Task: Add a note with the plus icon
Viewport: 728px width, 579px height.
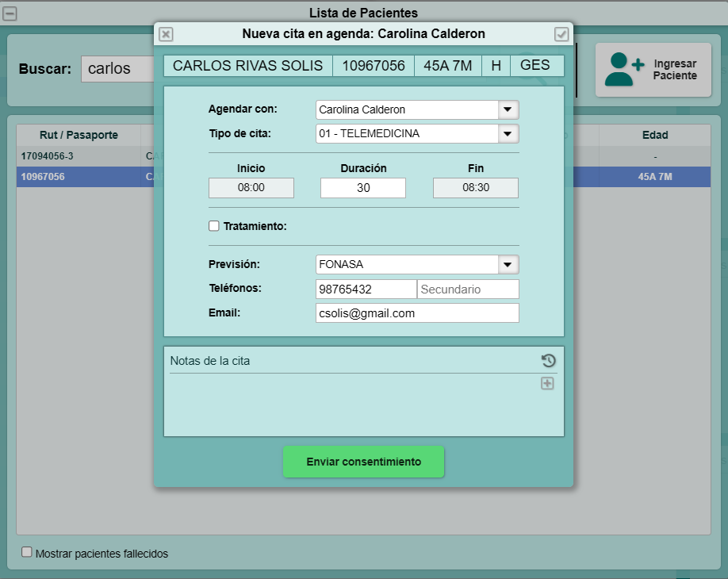Action: 547,384
